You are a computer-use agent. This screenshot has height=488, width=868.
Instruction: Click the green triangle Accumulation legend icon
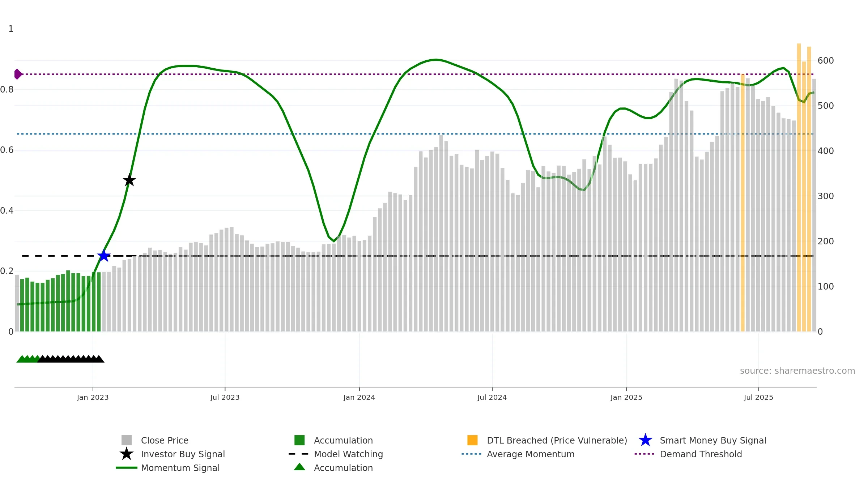coord(299,467)
